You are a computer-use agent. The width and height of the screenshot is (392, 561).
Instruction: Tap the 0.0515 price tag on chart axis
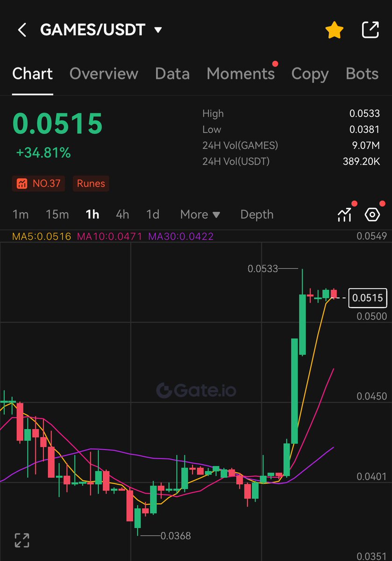368,298
